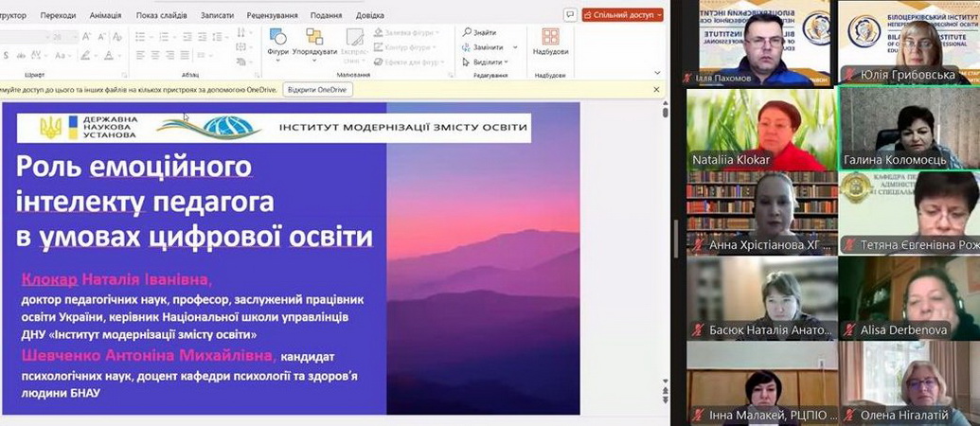Image resolution: width=980 pixels, height=426 pixels.
Task: Click Знайти search tool
Action: tap(480, 32)
